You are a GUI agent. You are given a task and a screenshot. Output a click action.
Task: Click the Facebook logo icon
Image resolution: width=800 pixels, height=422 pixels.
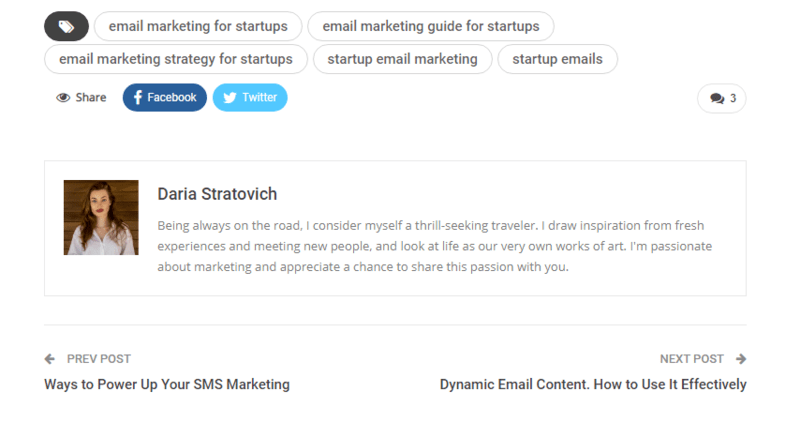click(x=138, y=98)
